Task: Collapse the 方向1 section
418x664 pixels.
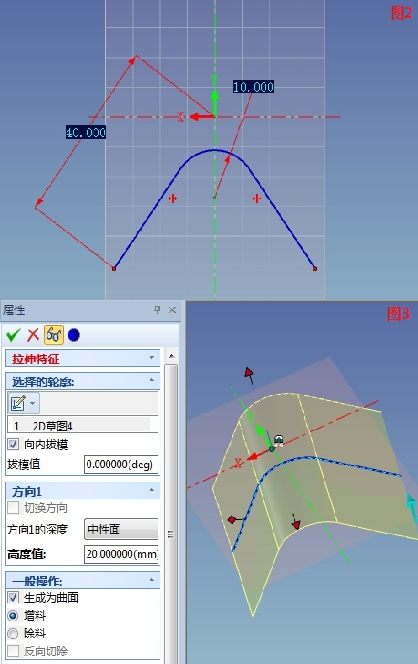Action: (x=152, y=490)
